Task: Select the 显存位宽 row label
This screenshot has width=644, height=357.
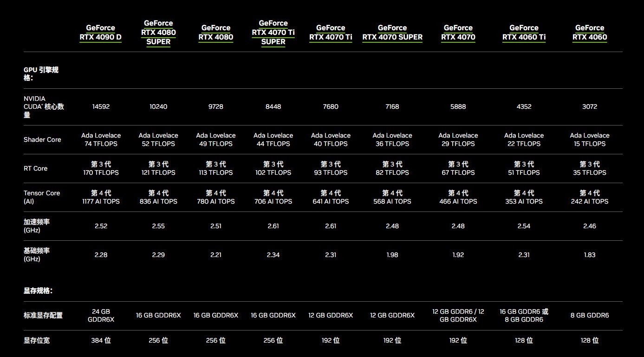Action: [x=37, y=341]
